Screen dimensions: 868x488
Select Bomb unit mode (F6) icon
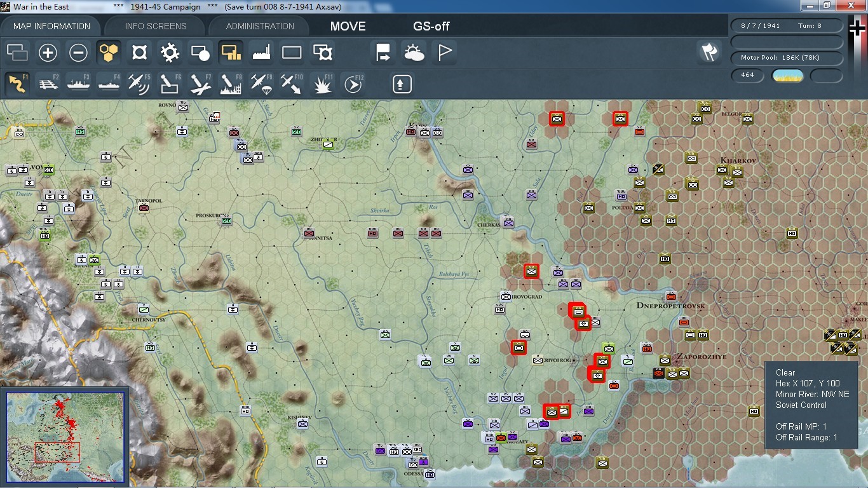pyautogui.click(x=170, y=84)
